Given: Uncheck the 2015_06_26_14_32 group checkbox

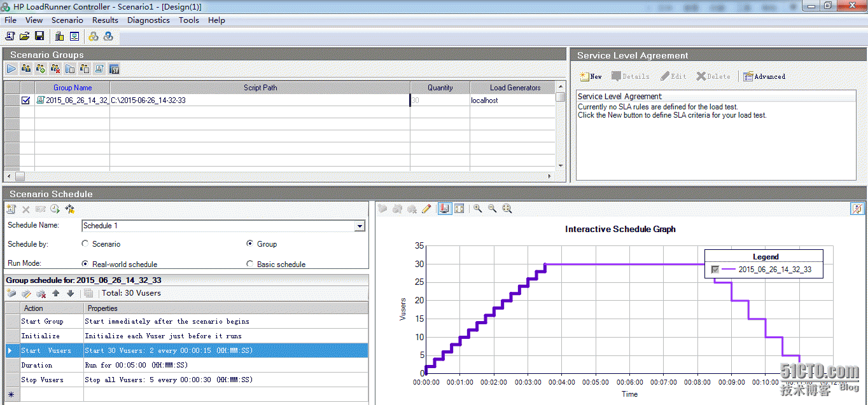Looking at the screenshot, I should [x=26, y=100].
